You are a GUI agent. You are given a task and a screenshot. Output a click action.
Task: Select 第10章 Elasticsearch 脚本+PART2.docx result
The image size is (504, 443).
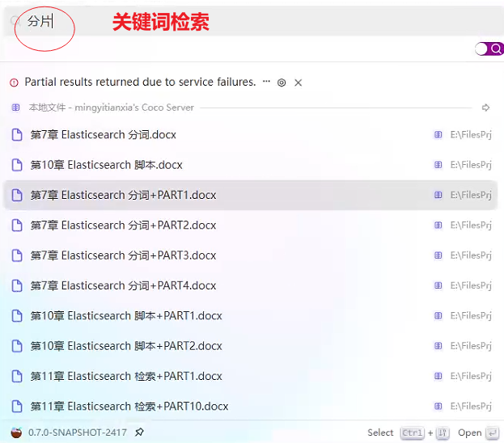(x=251, y=346)
